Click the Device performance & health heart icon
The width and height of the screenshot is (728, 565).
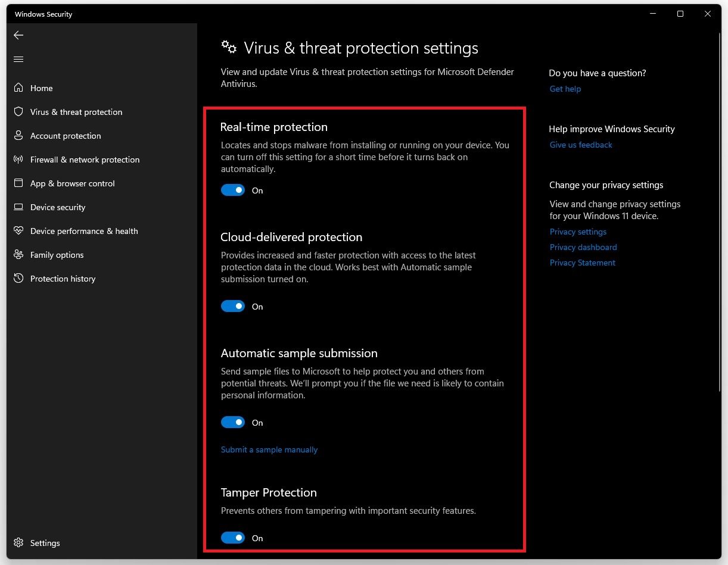pos(18,231)
